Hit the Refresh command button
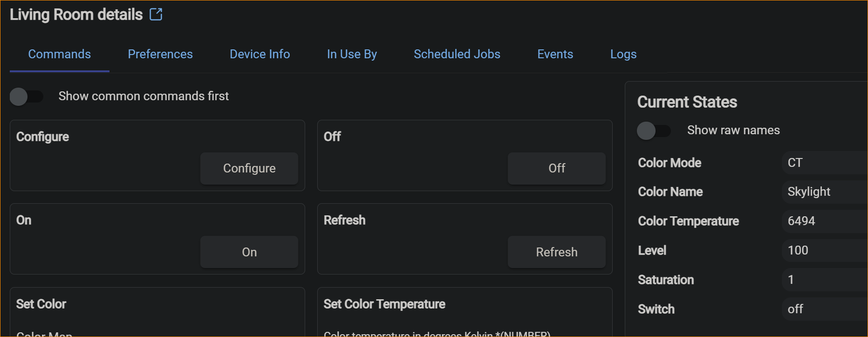868x337 pixels. pos(556,252)
